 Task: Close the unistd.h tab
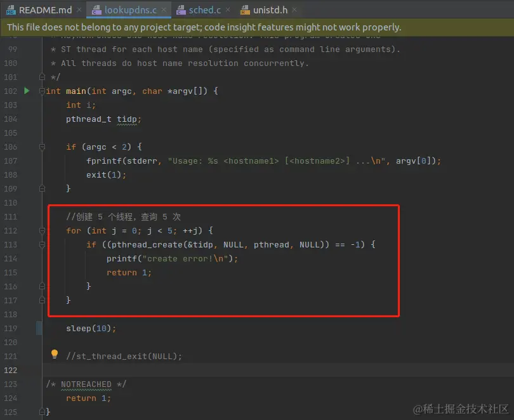pos(294,10)
